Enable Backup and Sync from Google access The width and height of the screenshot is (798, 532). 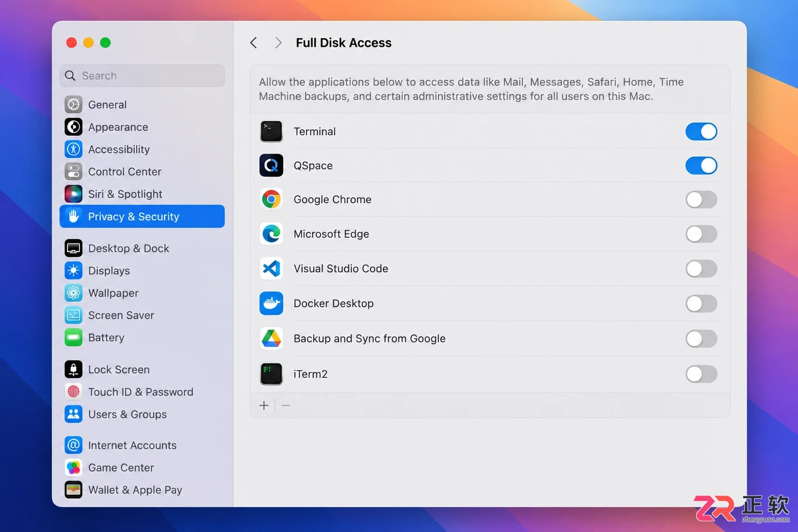[701, 339]
